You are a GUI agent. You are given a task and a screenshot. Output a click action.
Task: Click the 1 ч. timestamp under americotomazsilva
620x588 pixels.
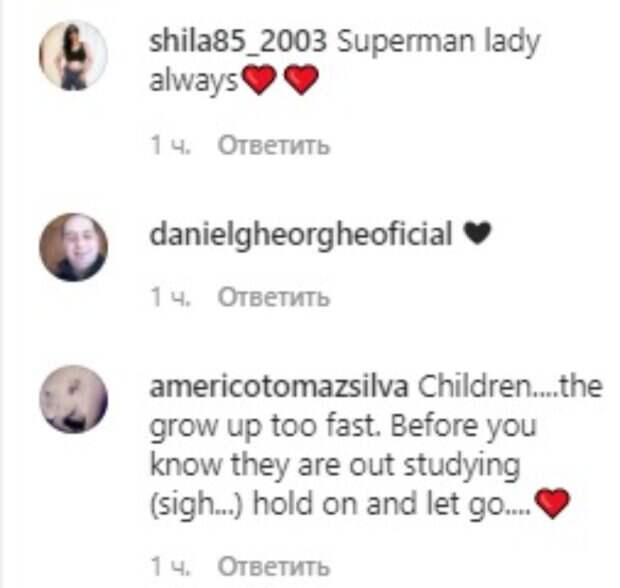coord(171,566)
